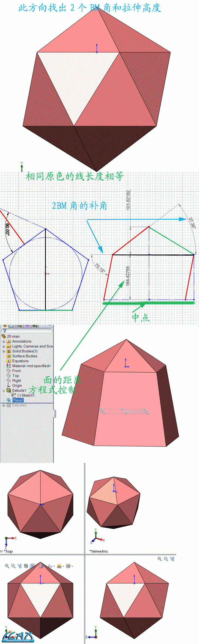Previous View in bottom-left viewport
This screenshot has height=644, width=199.
click(x=20, y=566)
